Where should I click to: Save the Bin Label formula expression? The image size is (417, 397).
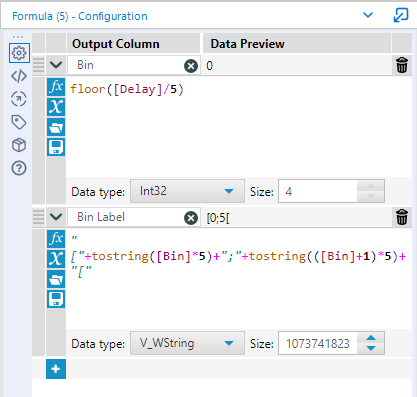(56, 299)
